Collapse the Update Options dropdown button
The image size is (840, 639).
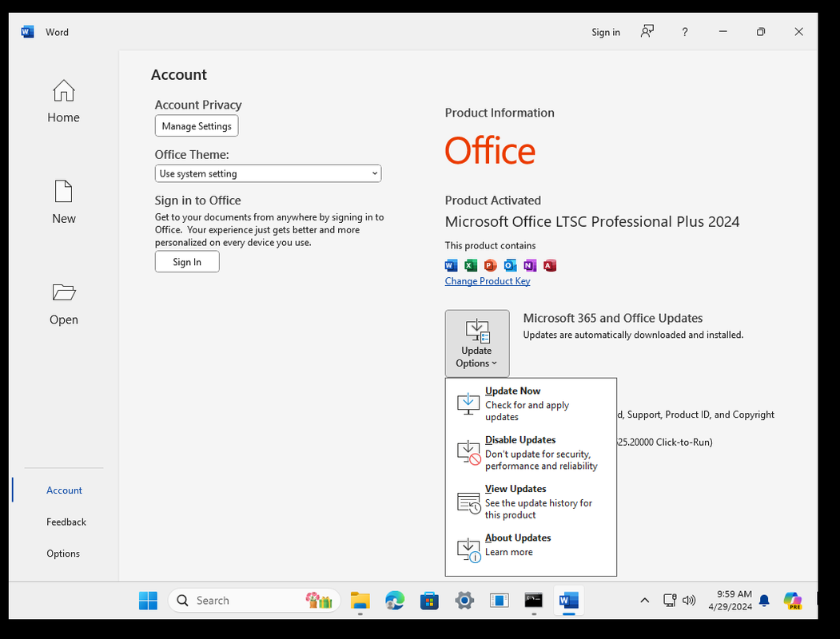coord(477,343)
